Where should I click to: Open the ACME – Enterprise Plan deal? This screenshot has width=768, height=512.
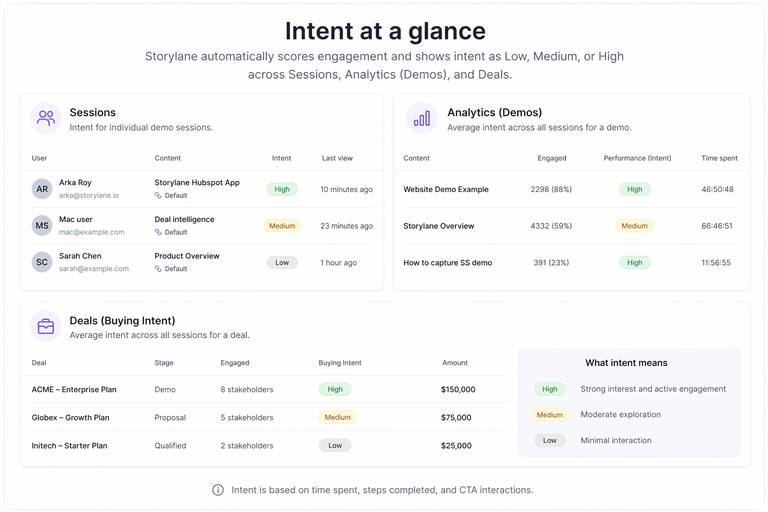coord(74,390)
